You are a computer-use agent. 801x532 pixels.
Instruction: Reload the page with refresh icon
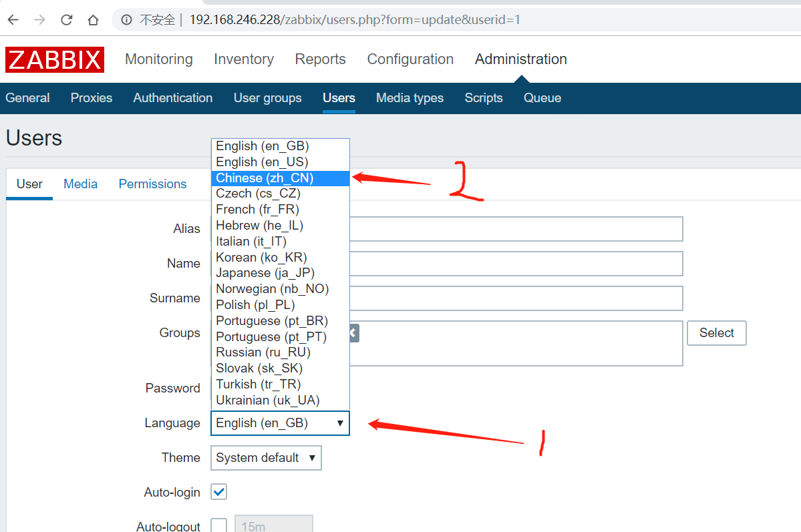pyautogui.click(x=66, y=20)
